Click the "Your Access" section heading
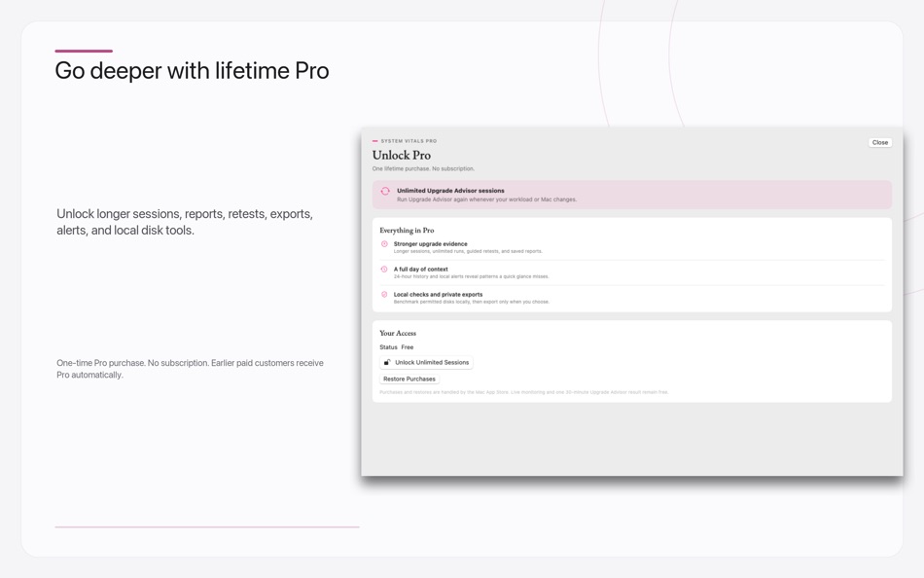The image size is (924, 578). (398, 333)
